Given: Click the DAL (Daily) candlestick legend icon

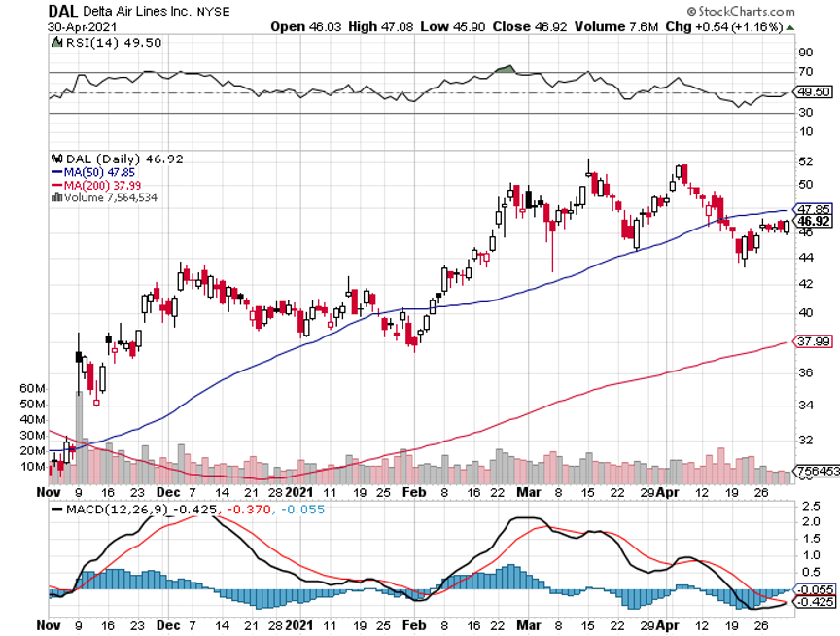Looking at the screenshot, I should coord(54,159).
